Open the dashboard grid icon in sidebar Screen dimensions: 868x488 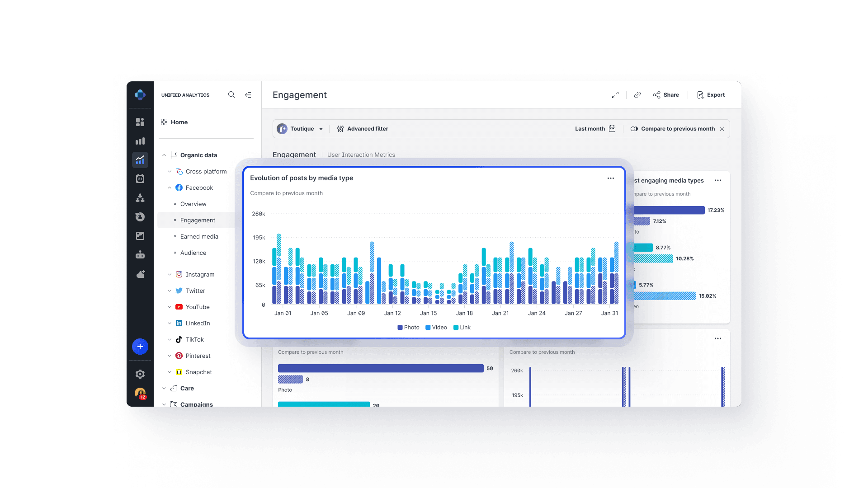140,122
